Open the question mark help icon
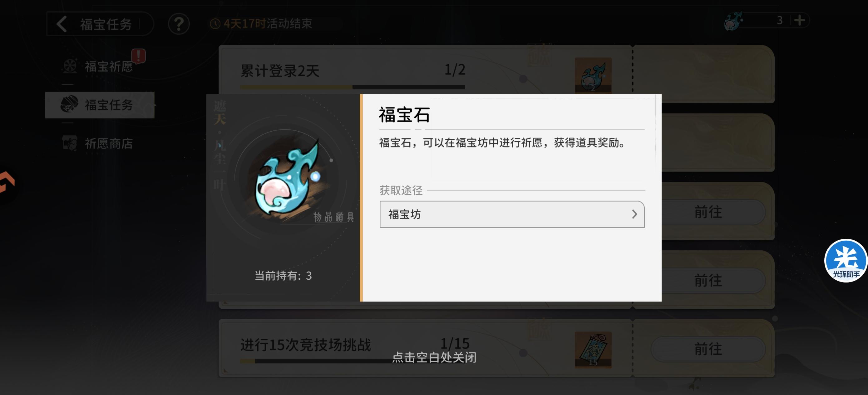868x395 pixels. coord(179,24)
